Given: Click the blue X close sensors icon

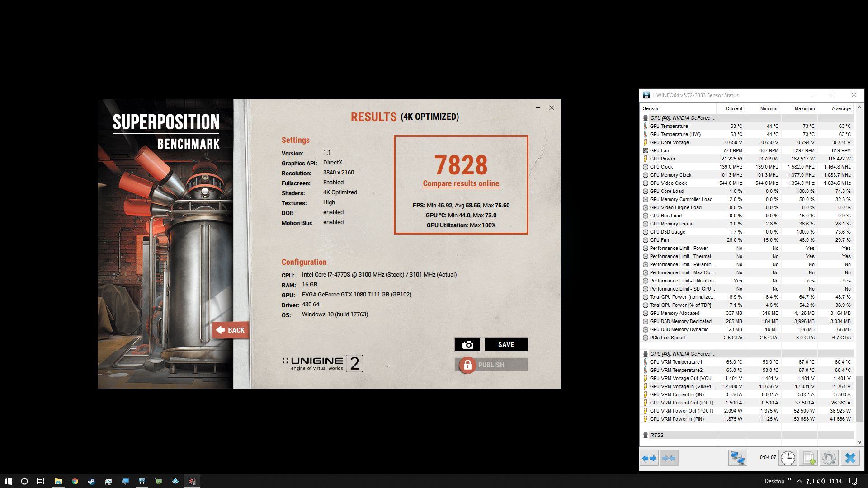Looking at the screenshot, I should coord(850,458).
